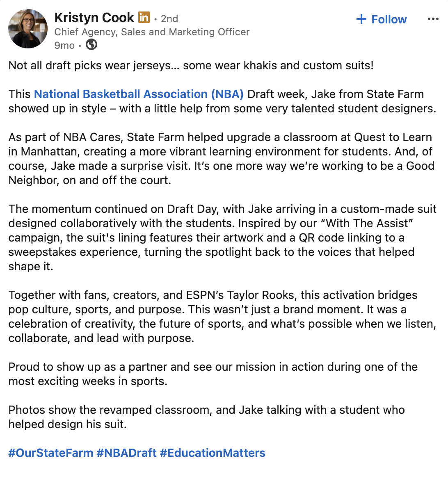Open the #EducationMatters hashtag
Image resolution: width=448 pixels, height=479 pixels.
[x=213, y=453]
